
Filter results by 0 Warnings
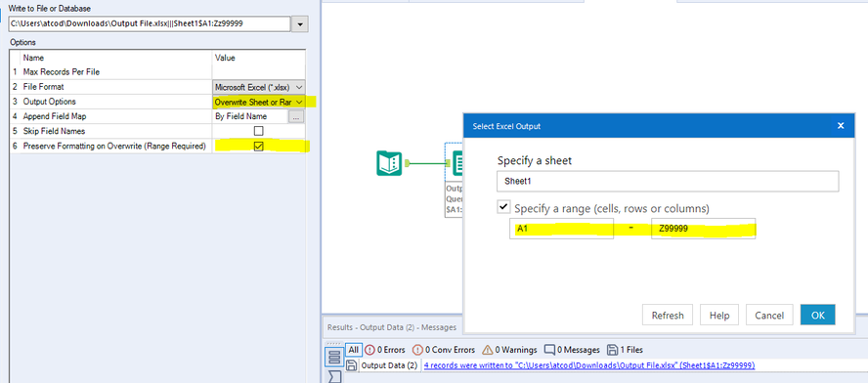coord(509,350)
